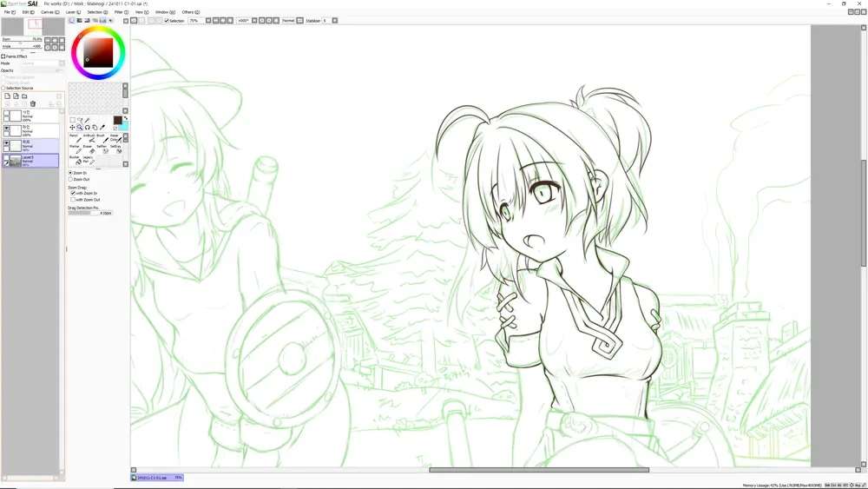Toggle the Selection checkbox in the toolbar
The height and width of the screenshot is (489, 868).
click(167, 21)
